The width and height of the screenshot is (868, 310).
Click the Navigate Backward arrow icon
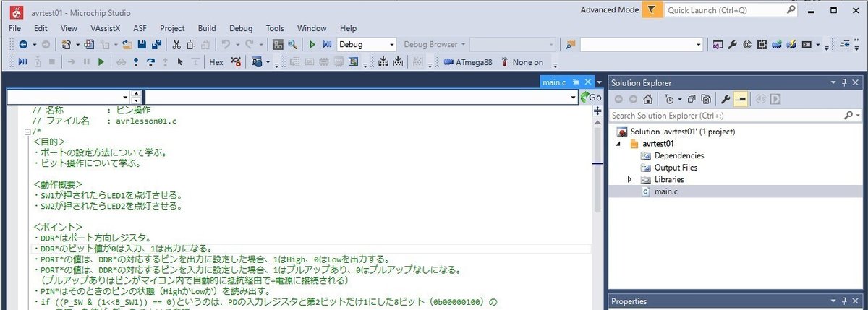click(23, 44)
